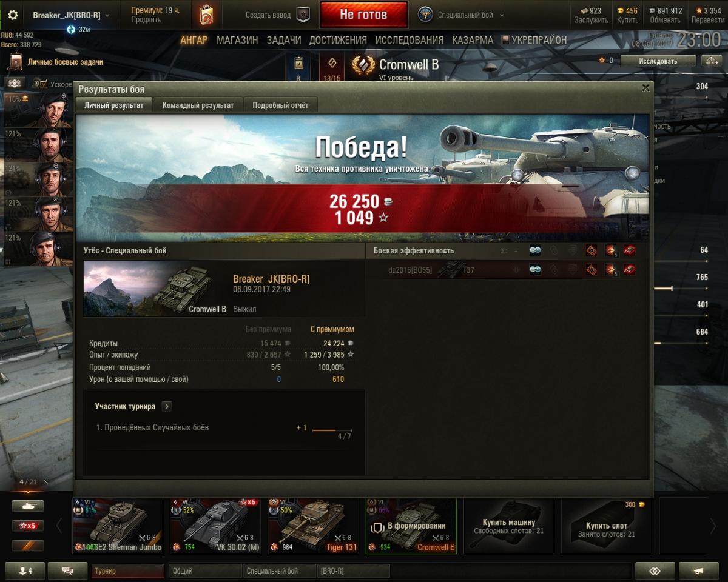Open Личные боевые задачи missions icon
Viewport: 728px width, 582px height.
click(16, 62)
